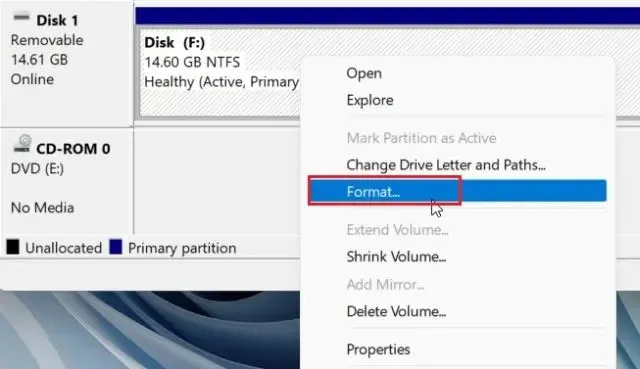
Task: Click the dark blue partition header bar
Action: pos(387,16)
